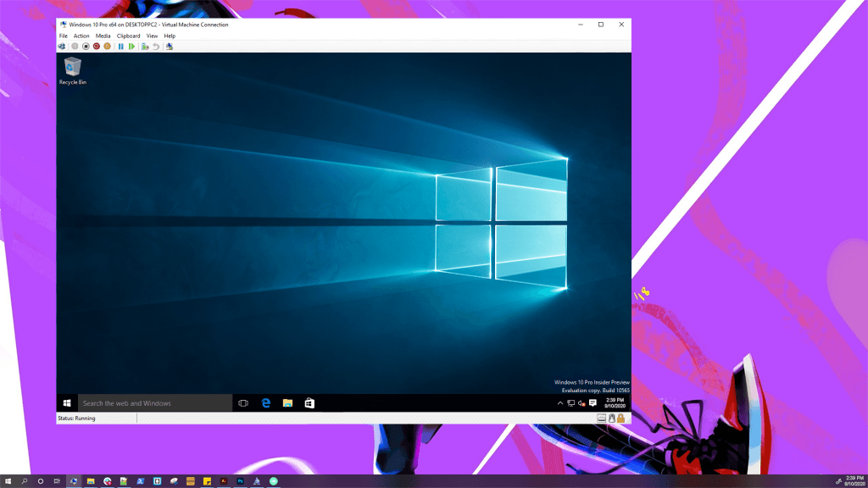Expand hidden tray icons in the guest VM
Screen dimensions: 868x488
pyautogui.click(x=560, y=403)
